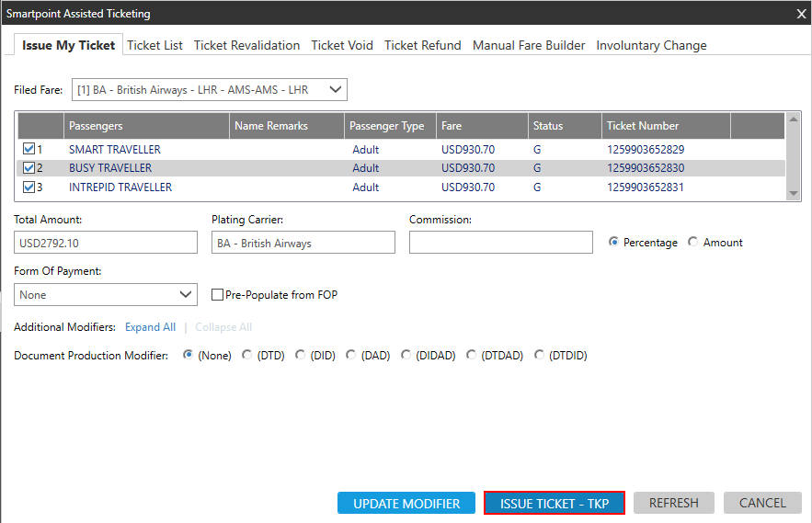Sort by the Ticket Number column header
812x523 pixels.
(x=666, y=126)
